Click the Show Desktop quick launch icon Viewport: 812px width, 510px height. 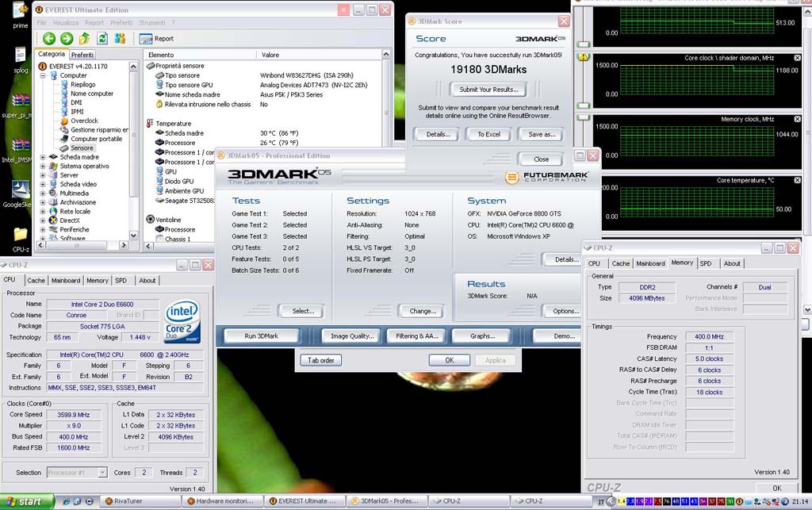(78, 501)
